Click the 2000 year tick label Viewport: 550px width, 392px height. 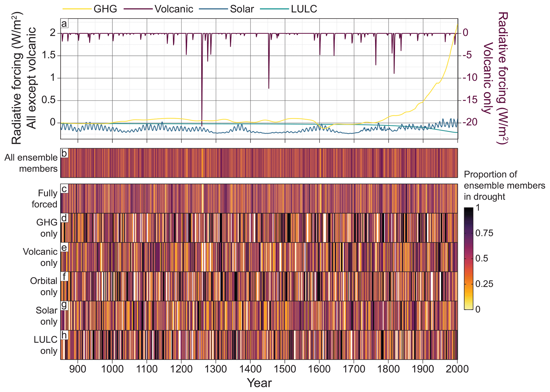point(457,369)
